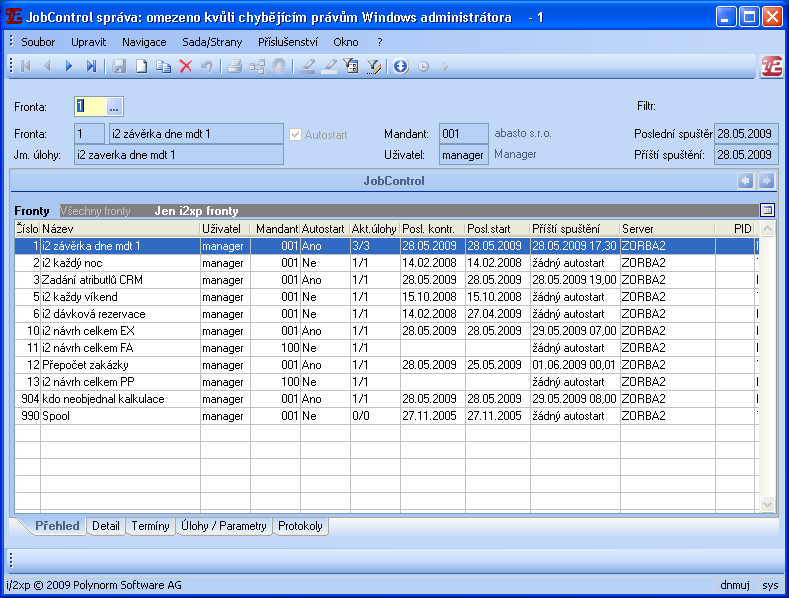Viewport: 789px width, 598px height.
Task: Open the Upravit menu
Action: pyautogui.click(x=89, y=42)
